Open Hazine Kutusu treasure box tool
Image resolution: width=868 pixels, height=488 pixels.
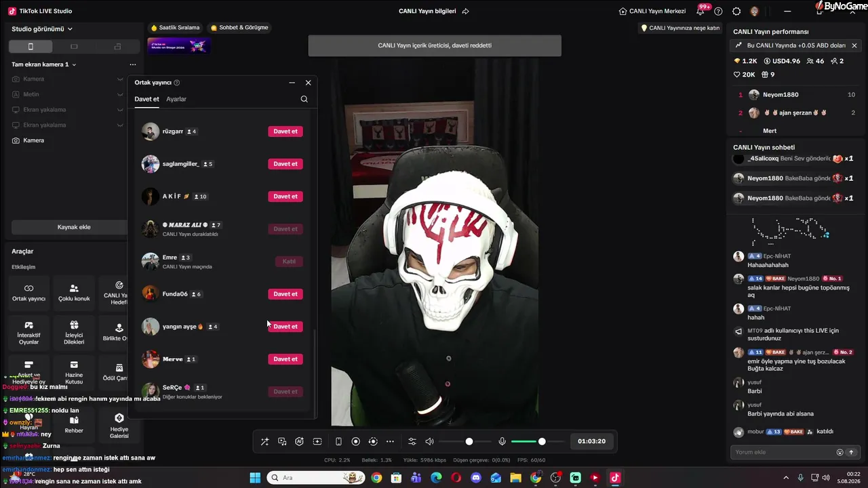(x=74, y=372)
